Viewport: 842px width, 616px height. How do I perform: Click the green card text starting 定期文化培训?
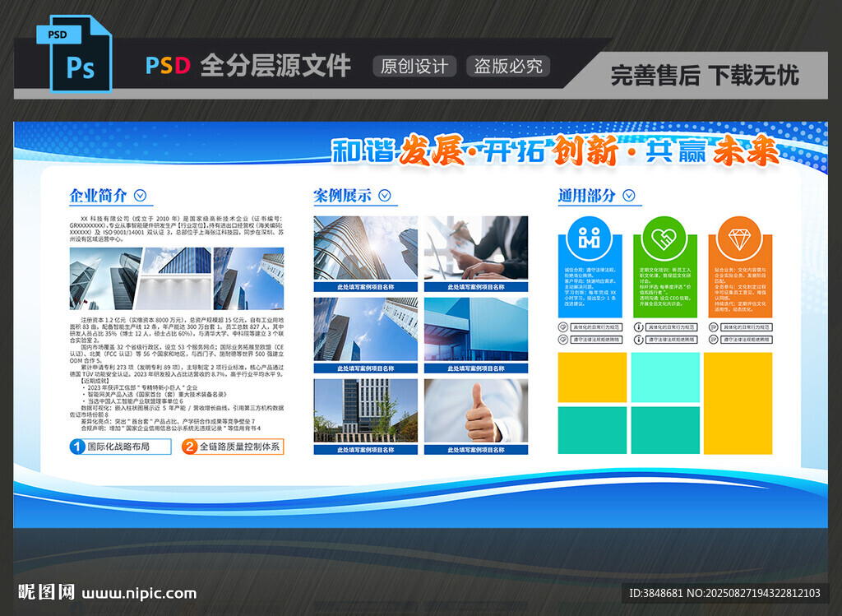point(664,287)
